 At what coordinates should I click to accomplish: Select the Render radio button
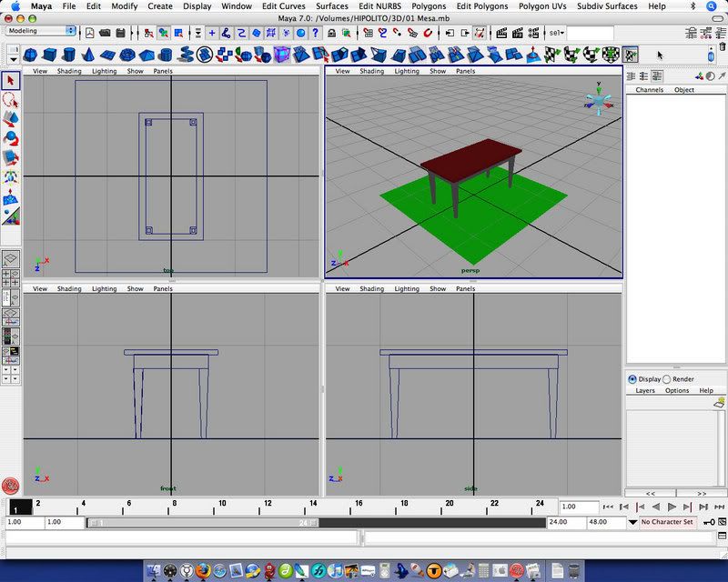[x=666, y=379]
